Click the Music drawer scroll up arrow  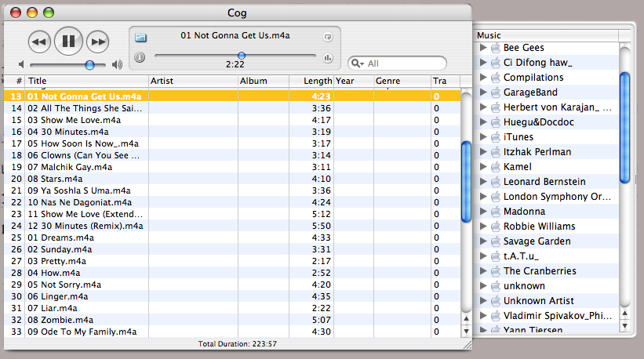pos(624,314)
